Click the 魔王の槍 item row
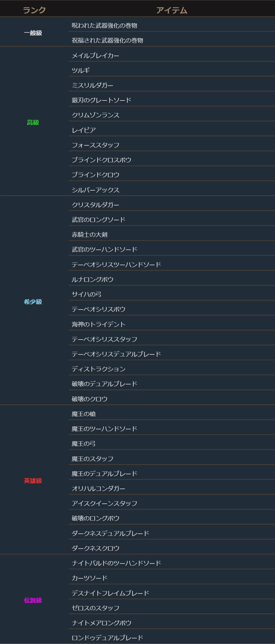Viewport: 275px width, 644px height. [x=84, y=414]
